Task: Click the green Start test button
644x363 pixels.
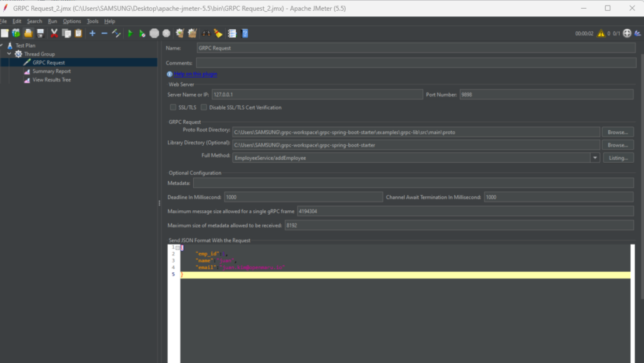Action: [x=130, y=33]
